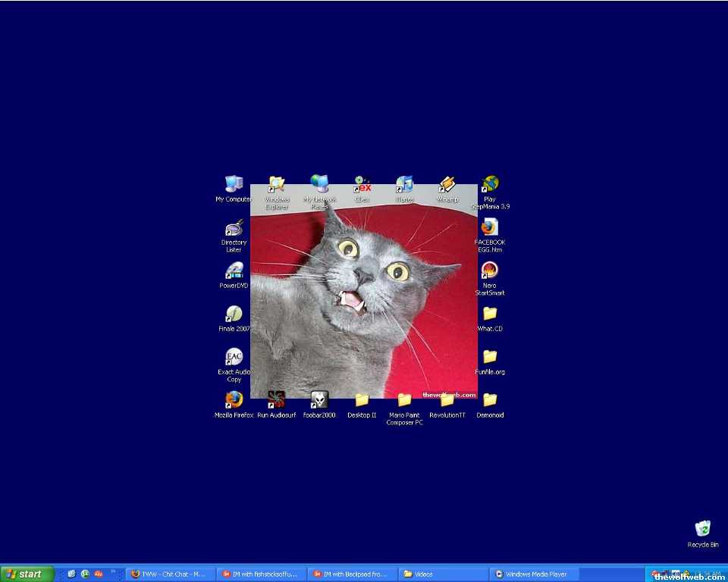Open the PowerDVD shortcut
The height and width of the screenshot is (582, 728).
tap(234, 271)
